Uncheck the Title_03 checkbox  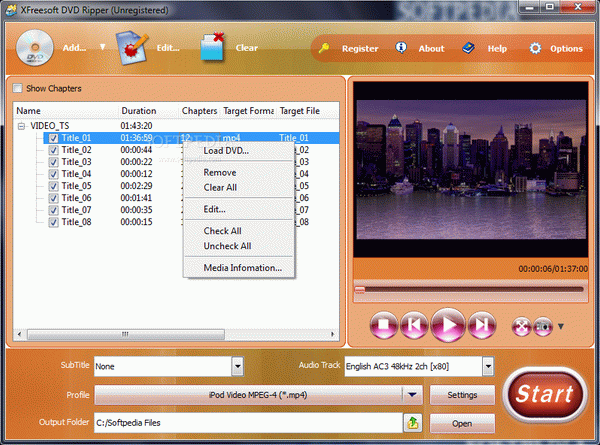[54, 162]
